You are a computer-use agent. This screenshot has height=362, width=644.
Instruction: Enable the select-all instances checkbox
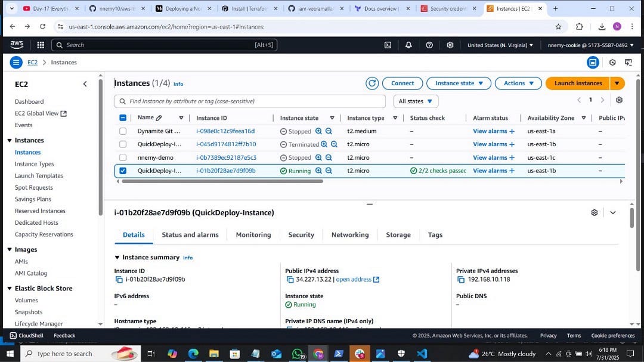(x=123, y=117)
